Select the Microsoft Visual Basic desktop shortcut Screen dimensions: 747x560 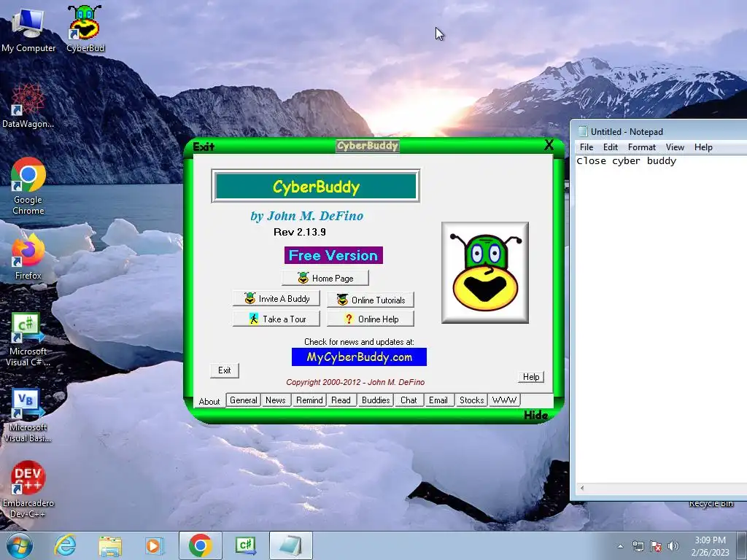click(x=28, y=415)
